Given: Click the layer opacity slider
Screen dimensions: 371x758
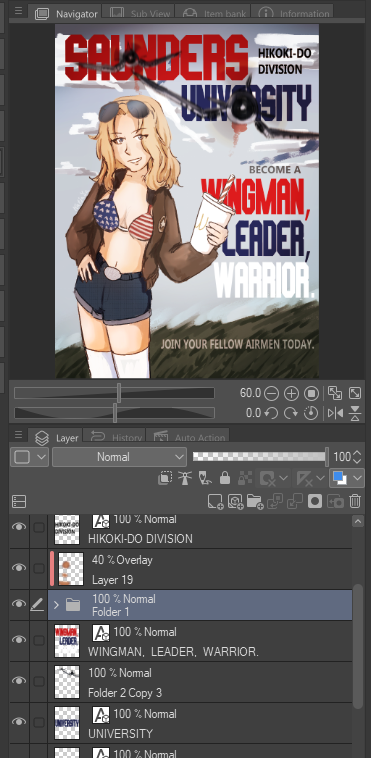Looking at the screenshot, I should coord(260,456).
